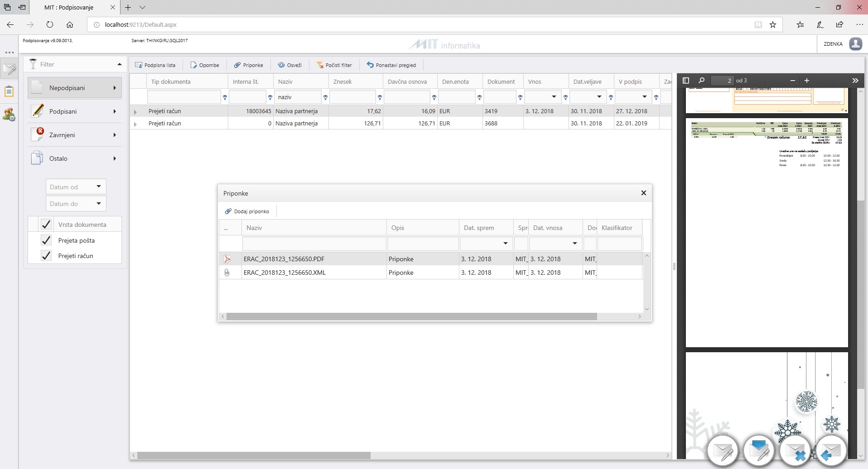Open the Datum od date dropdown
Viewport: 868px width, 469px height.
coord(99,187)
